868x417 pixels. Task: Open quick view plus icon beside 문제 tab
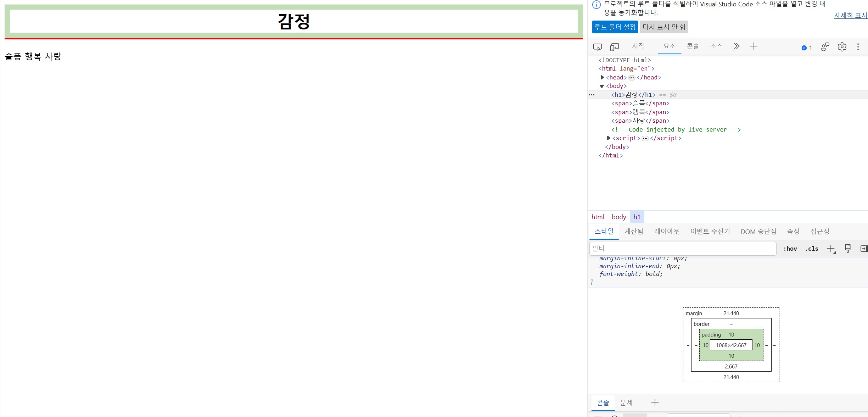[655, 403]
